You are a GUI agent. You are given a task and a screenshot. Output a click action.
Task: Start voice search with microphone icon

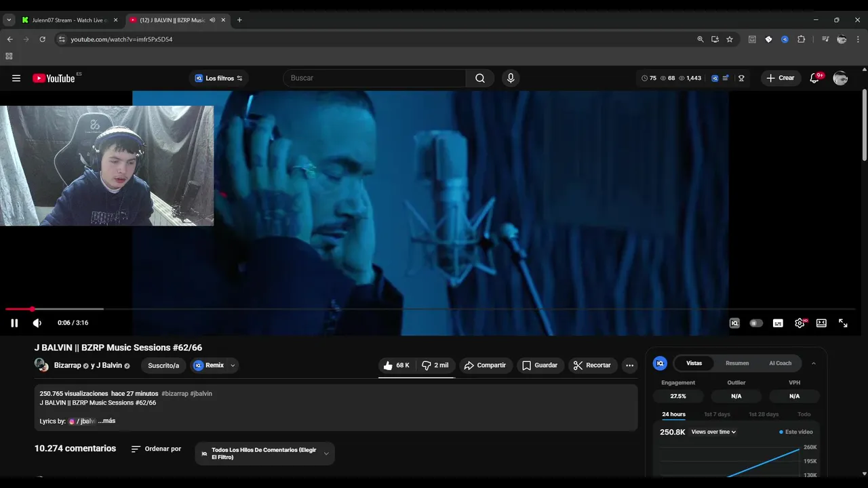pos(511,78)
